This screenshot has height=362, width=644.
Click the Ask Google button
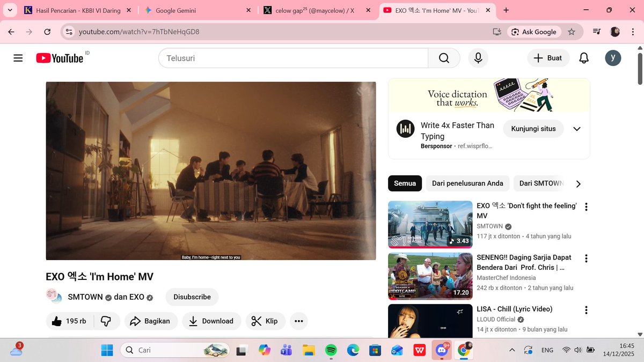[x=534, y=32]
